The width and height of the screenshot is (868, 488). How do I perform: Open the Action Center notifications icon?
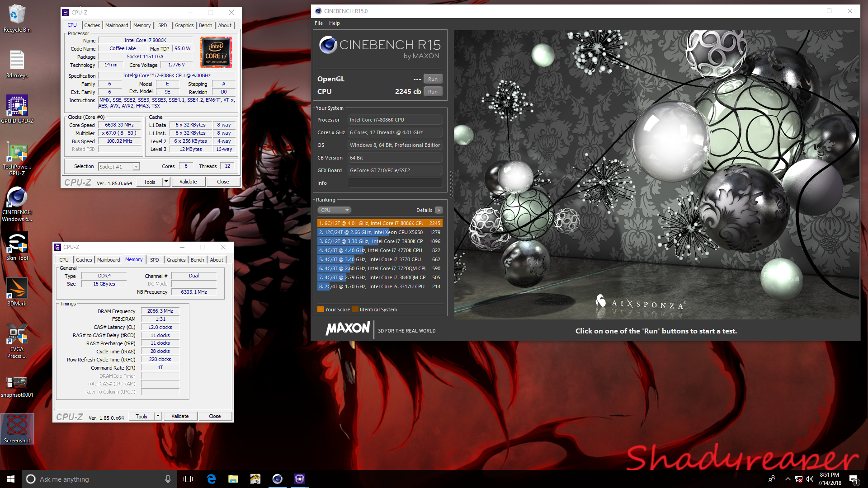click(x=854, y=479)
